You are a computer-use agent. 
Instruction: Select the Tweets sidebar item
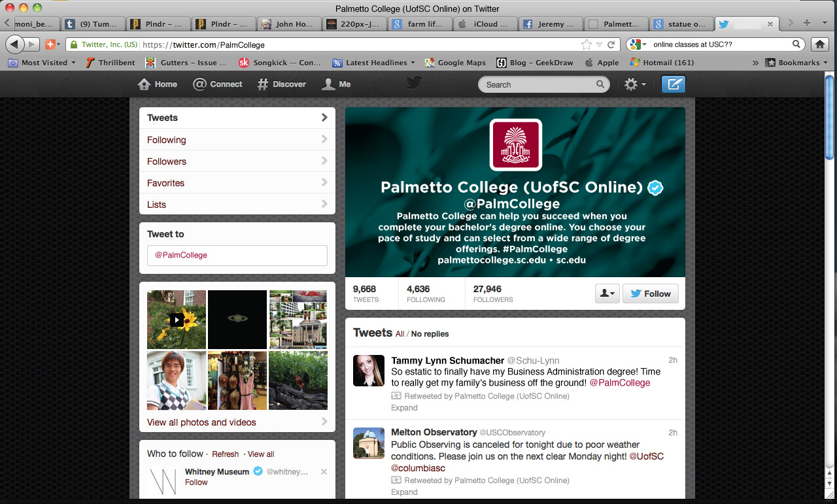[237, 118]
